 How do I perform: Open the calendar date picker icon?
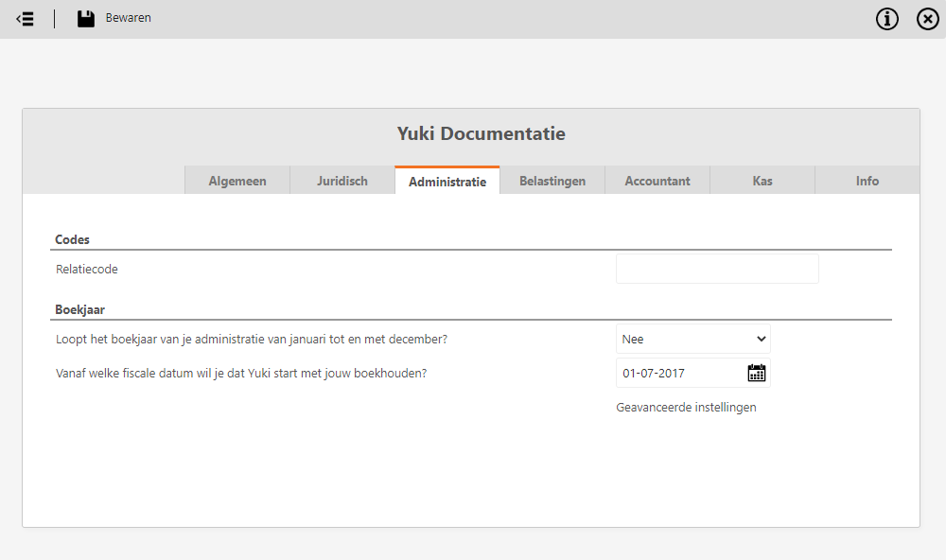point(757,373)
